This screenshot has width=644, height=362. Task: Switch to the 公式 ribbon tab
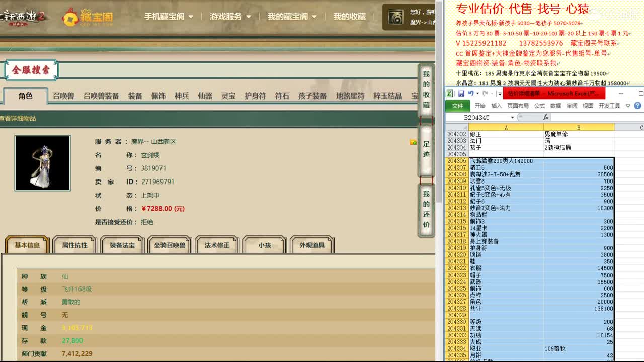540,106
